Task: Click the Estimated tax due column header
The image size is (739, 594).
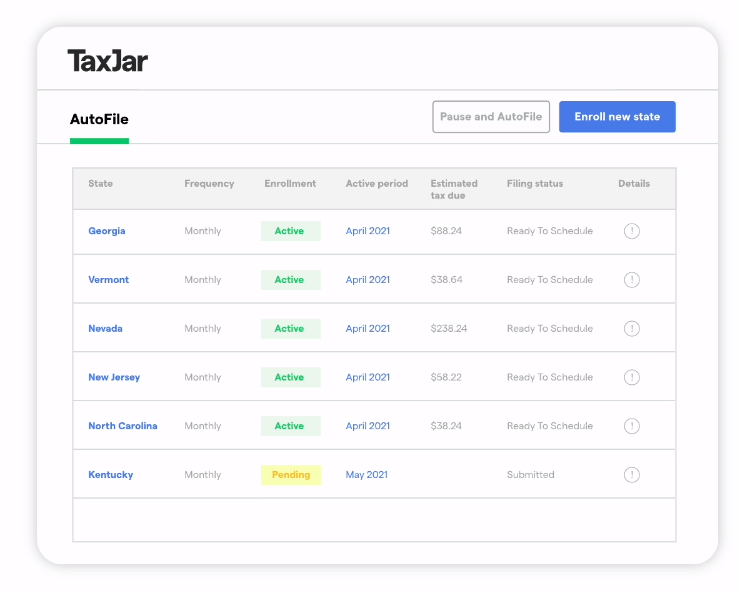Action: 454,190
